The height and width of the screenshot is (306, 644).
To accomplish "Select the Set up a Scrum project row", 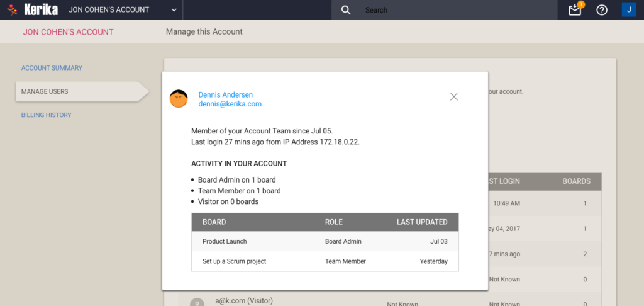I will [325, 261].
